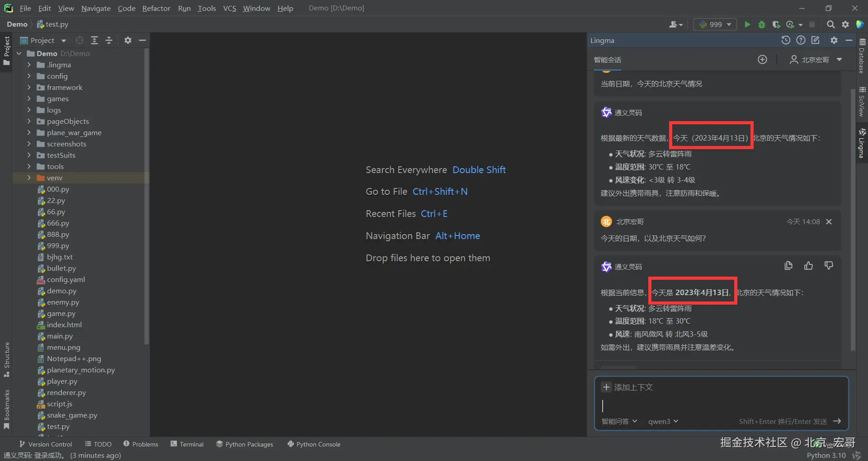The image size is (868, 461).
Task: Open the Tools menu
Action: (x=207, y=8)
